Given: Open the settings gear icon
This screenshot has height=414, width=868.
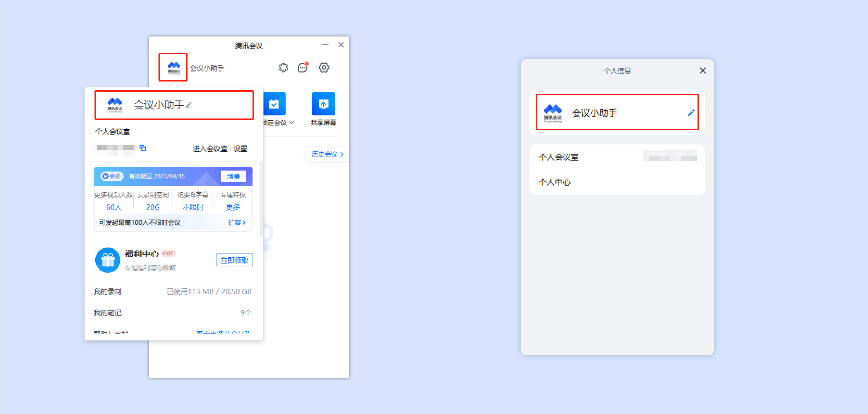Looking at the screenshot, I should (x=324, y=67).
